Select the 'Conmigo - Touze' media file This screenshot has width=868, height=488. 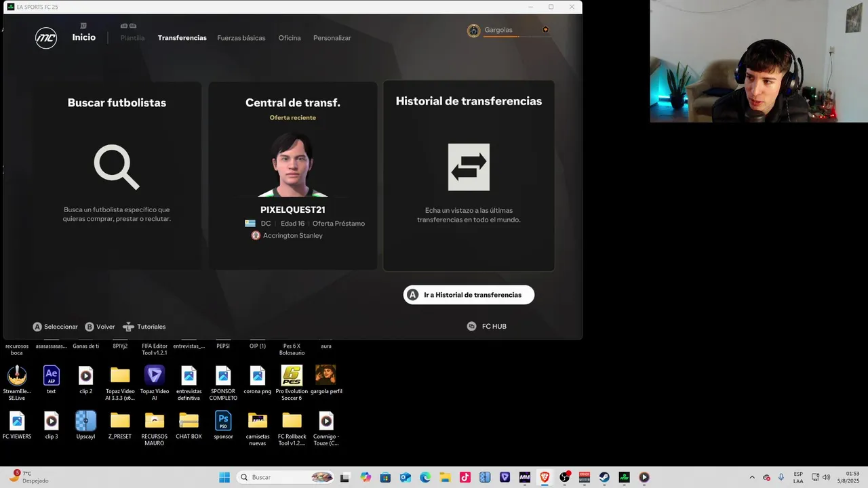pos(326,428)
